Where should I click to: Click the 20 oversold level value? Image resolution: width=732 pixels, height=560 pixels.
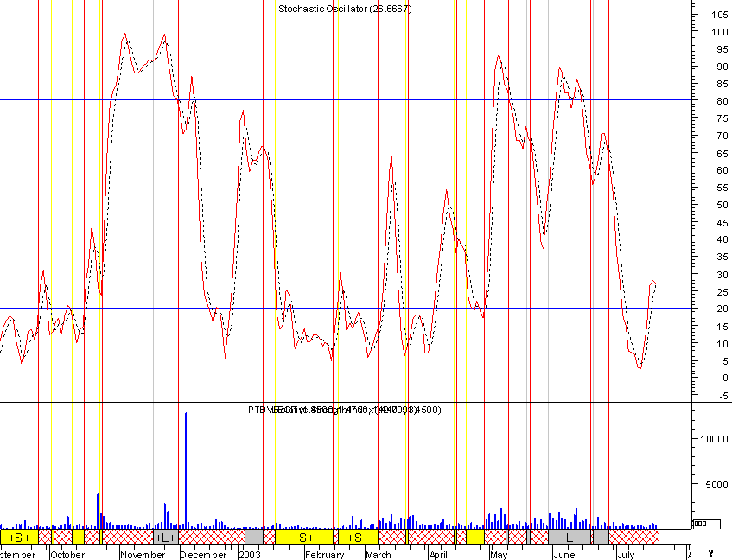722,308
